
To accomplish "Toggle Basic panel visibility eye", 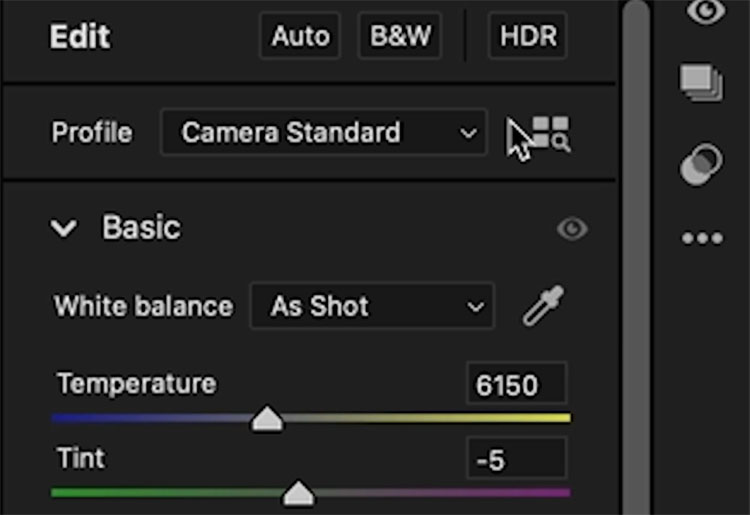I will click(x=572, y=229).
